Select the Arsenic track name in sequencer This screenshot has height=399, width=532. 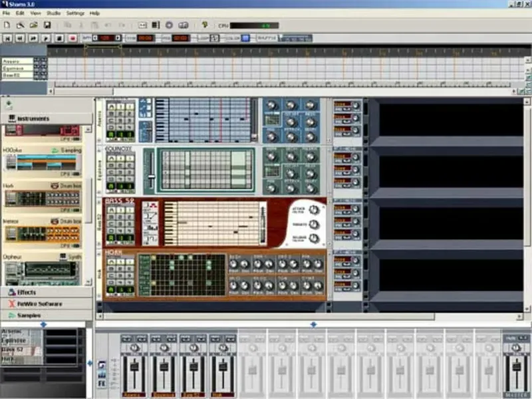(x=17, y=61)
